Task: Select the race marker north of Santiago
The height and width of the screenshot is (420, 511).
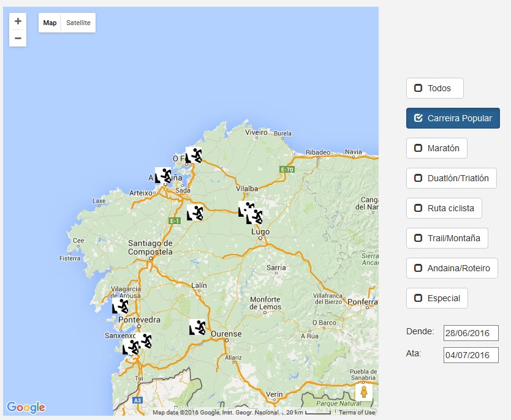Action: [x=195, y=212]
